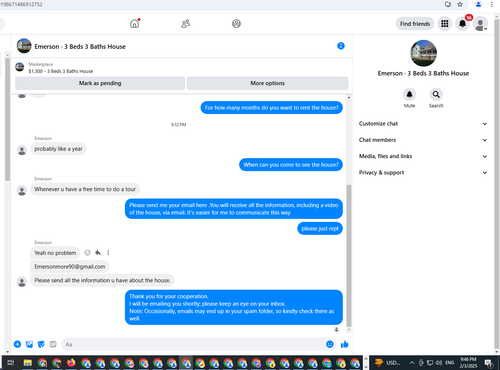Screen dimensions: 500x370
Task: Click the 'probably like a year' message
Action: 58,149
